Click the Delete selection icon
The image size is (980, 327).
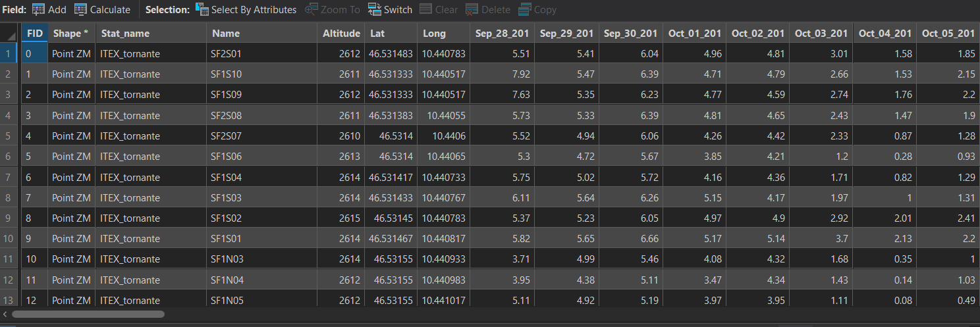click(472, 10)
